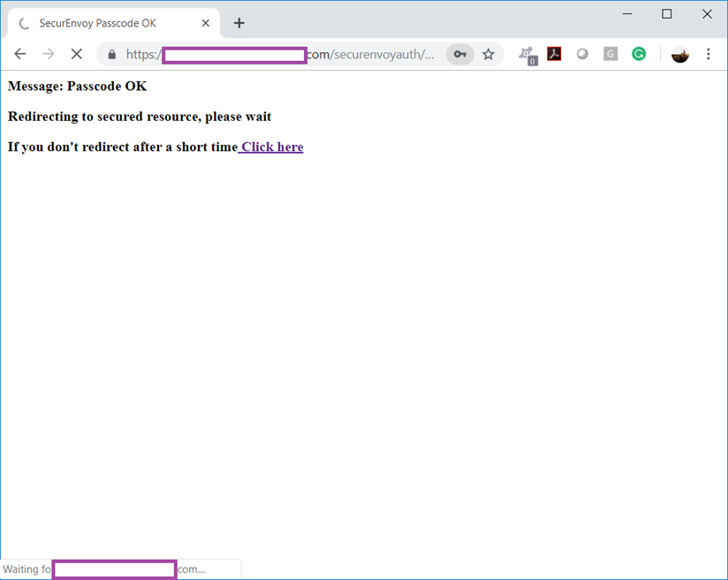Click the 'Message: Passcode OK' text
This screenshot has width=728, height=580.
pyautogui.click(x=77, y=87)
